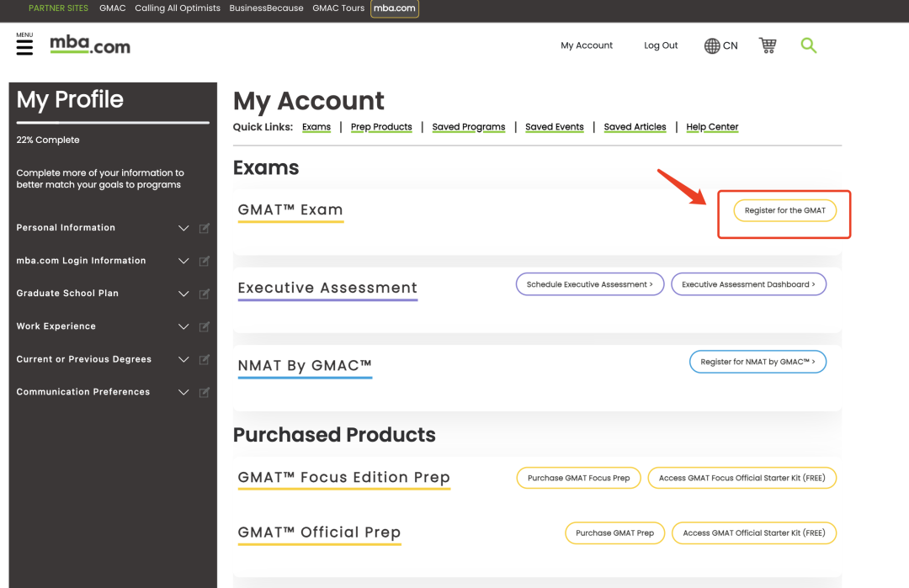Click Purchase GMAT Focus Prep button
The height and width of the screenshot is (588, 909).
(578, 478)
